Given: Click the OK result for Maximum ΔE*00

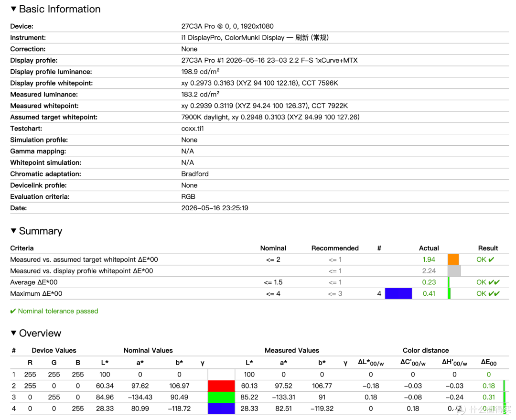Looking at the screenshot, I should (488, 293).
